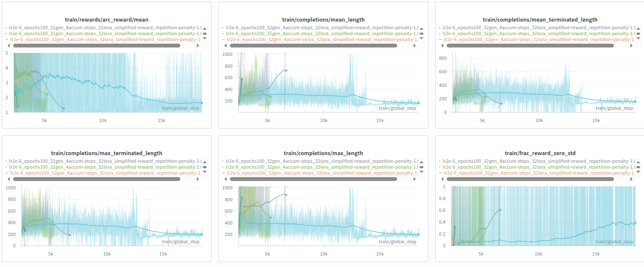This screenshot has width=644, height=267.
Task: Click horizontal legend scrollbar in arc_reward/mean panel
Action: click(97, 45)
